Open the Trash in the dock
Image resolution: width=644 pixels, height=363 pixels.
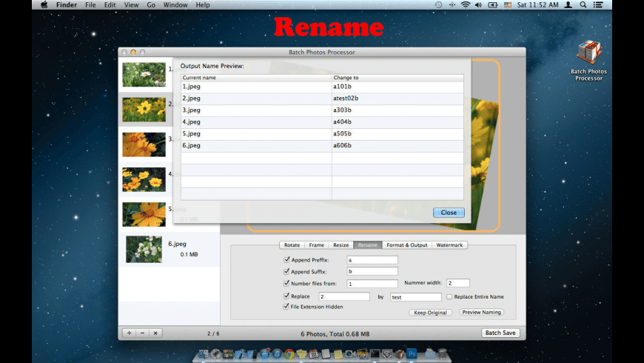coord(443,353)
